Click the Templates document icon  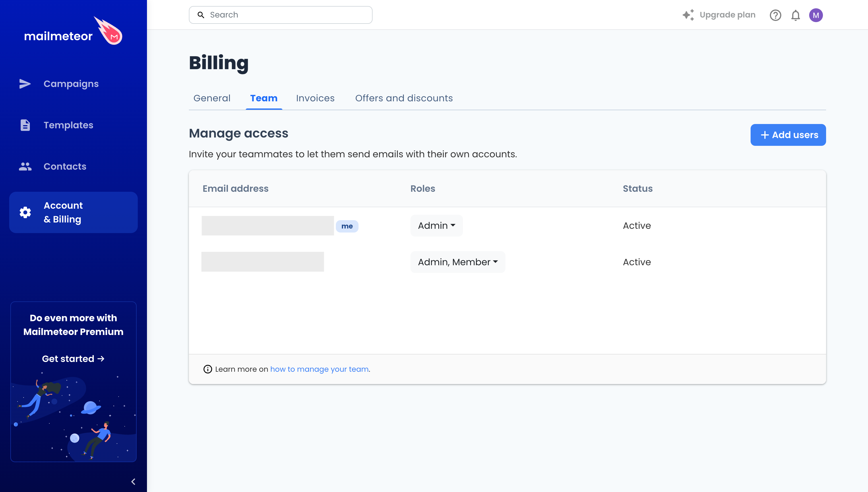tap(25, 125)
